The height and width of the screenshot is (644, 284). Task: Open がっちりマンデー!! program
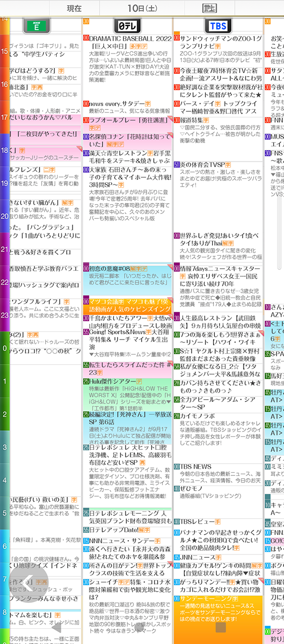[x=218, y=586]
